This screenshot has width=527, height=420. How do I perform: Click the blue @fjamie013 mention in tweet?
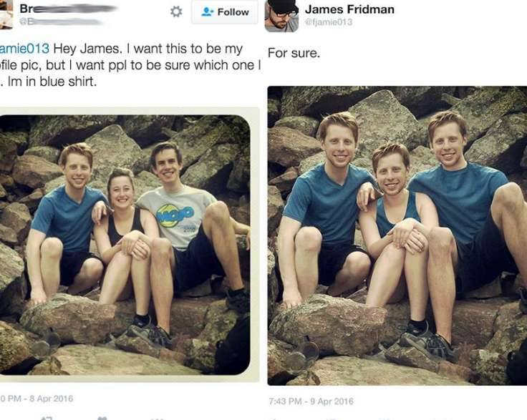click(24, 49)
